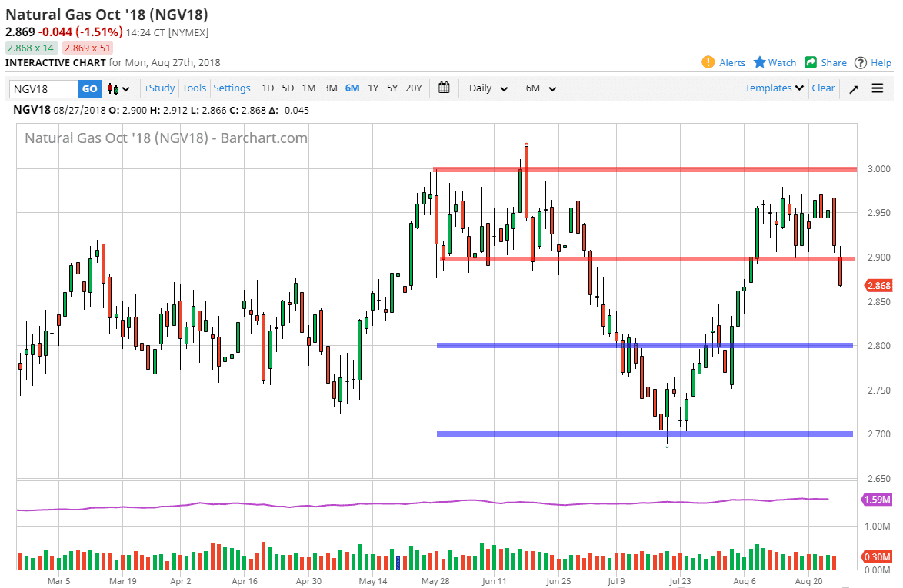Click the Help link text
903x588 pixels.
point(881,63)
